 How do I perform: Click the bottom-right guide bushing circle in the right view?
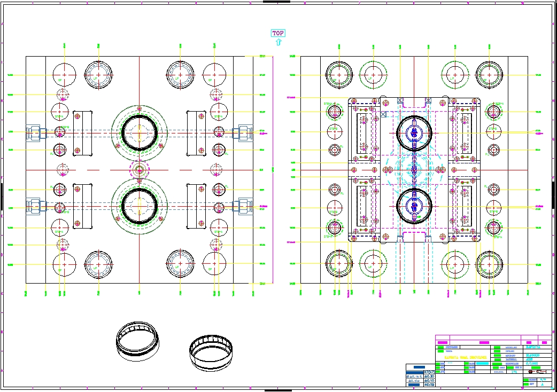click(x=488, y=264)
